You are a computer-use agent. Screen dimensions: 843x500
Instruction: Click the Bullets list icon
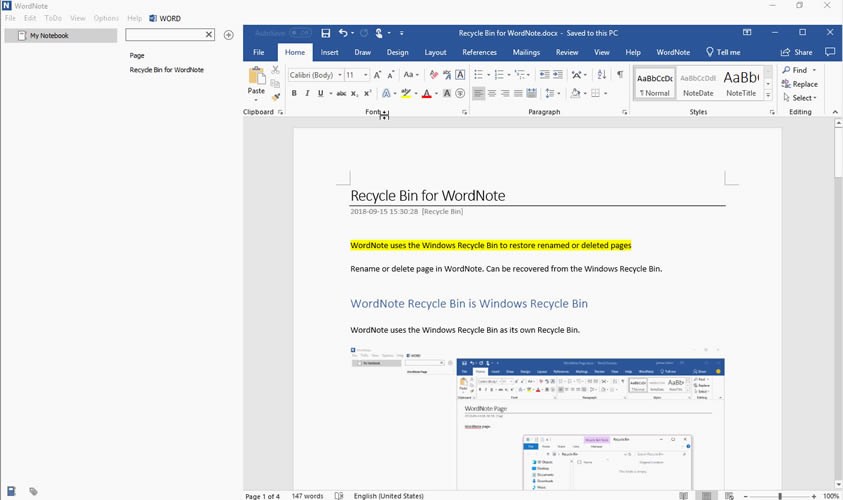tap(479, 74)
